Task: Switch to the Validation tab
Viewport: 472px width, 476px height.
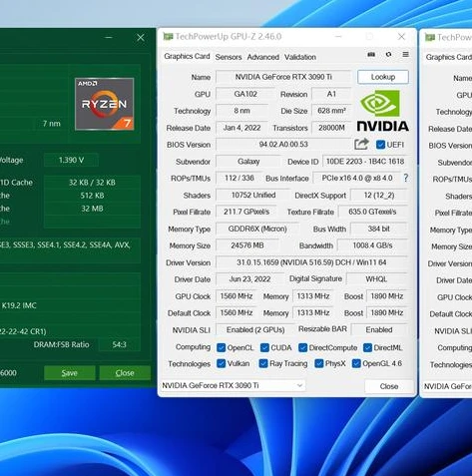Action: (300, 57)
